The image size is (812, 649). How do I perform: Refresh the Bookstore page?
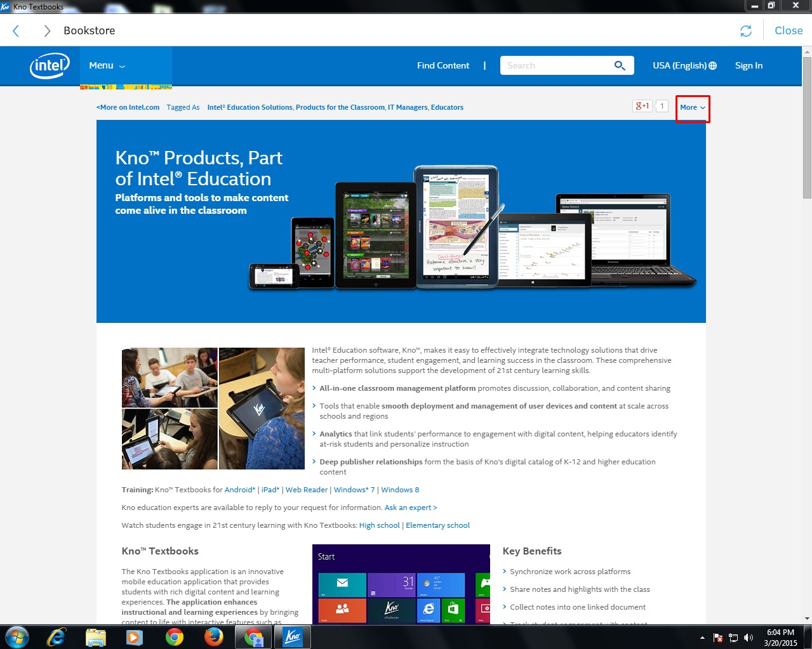[x=746, y=30]
